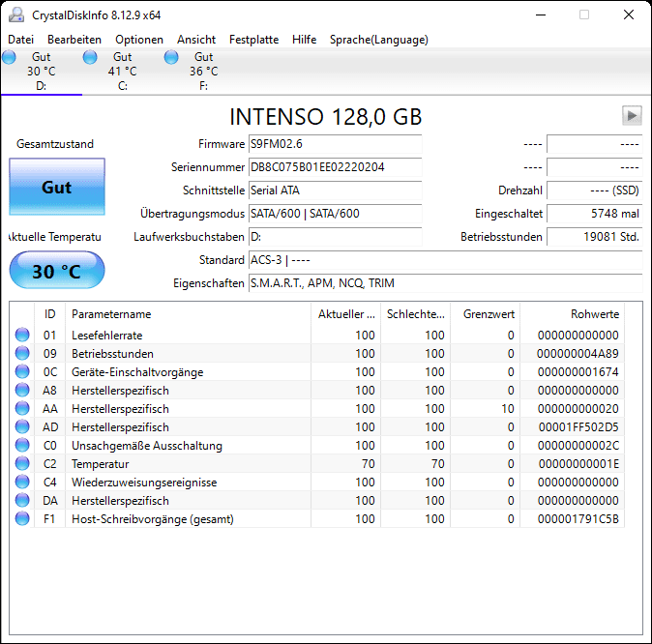Click the blue status orb of drive C:

(90, 57)
